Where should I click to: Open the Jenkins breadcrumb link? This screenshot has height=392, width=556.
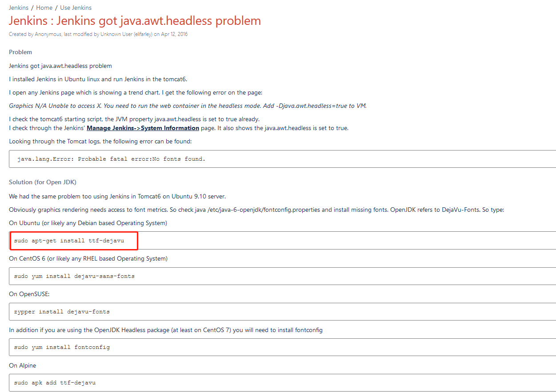coord(19,8)
